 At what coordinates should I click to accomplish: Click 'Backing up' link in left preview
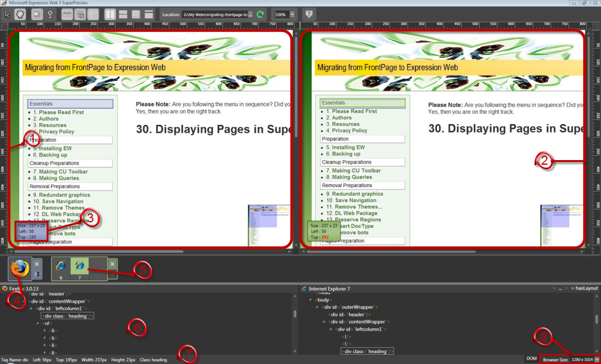(53, 155)
